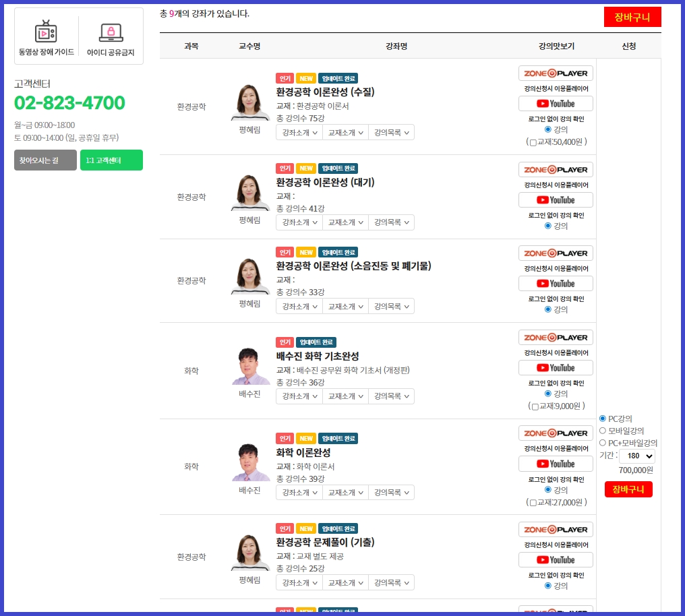Viewport: 685px width, 616px height.
Task: Open course title 환경공학 이론완성 (대기)
Action: [x=325, y=182]
